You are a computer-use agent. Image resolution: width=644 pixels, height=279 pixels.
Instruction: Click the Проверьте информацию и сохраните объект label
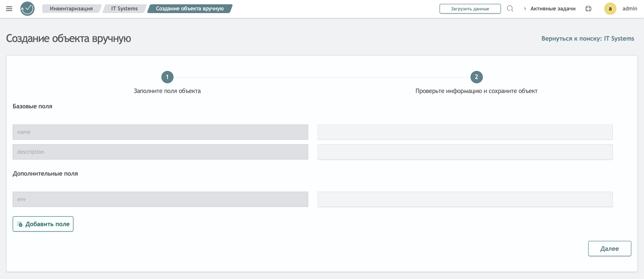pyautogui.click(x=476, y=91)
